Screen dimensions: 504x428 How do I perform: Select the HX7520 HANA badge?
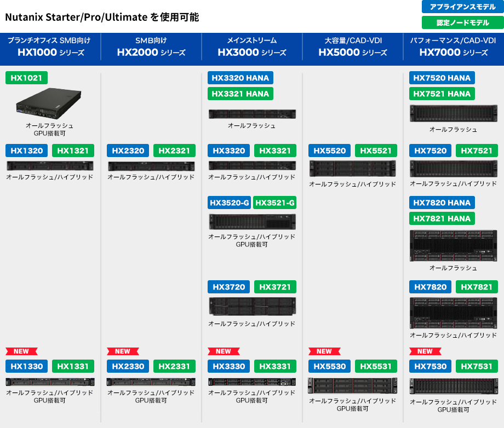(x=442, y=78)
